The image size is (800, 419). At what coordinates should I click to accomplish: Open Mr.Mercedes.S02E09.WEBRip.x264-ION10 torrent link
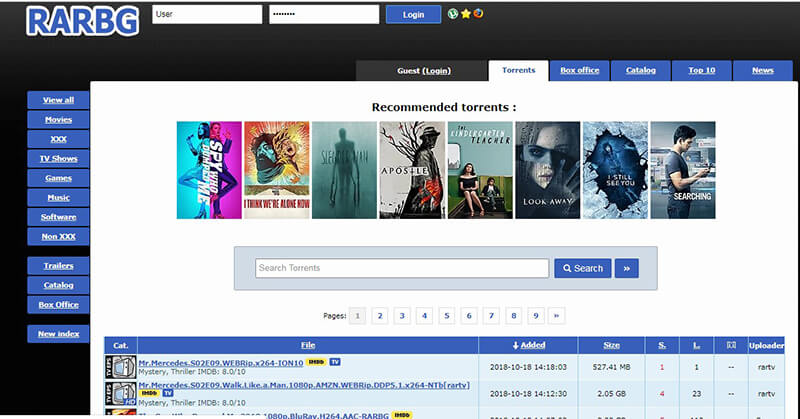pyautogui.click(x=221, y=362)
